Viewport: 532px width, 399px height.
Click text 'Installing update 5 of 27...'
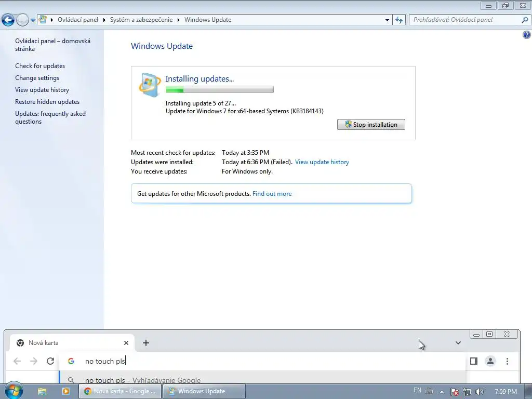(x=201, y=103)
